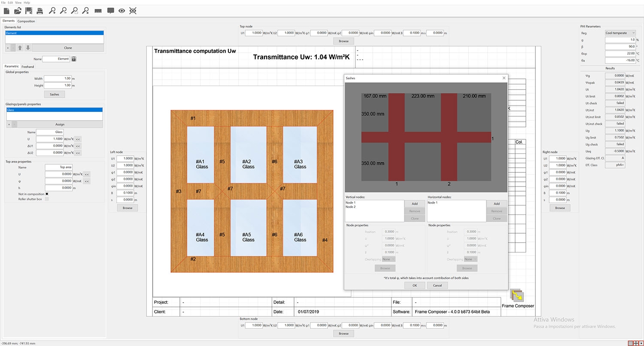Select Glass in the glazings/panels list
The width and height of the screenshot is (644, 346).
click(x=55, y=110)
